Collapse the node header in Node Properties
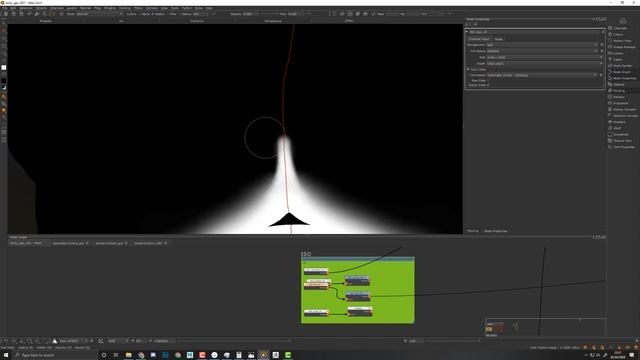This screenshot has width=640, height=360. [x=467, y=32]
